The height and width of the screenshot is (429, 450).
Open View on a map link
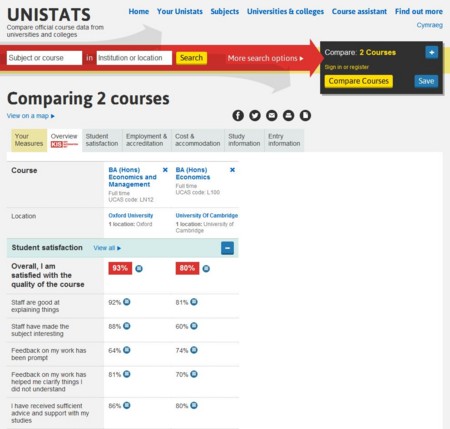click(31, 116)
